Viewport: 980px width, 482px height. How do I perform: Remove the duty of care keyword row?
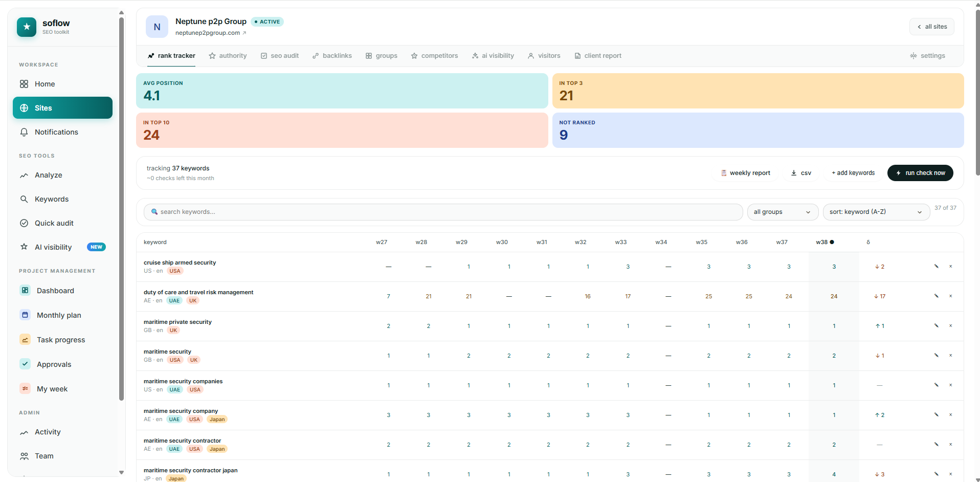(951, 296)
